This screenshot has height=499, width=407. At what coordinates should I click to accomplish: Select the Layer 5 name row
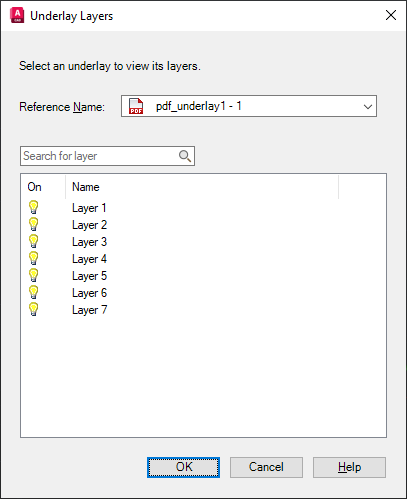click(89, 276)
